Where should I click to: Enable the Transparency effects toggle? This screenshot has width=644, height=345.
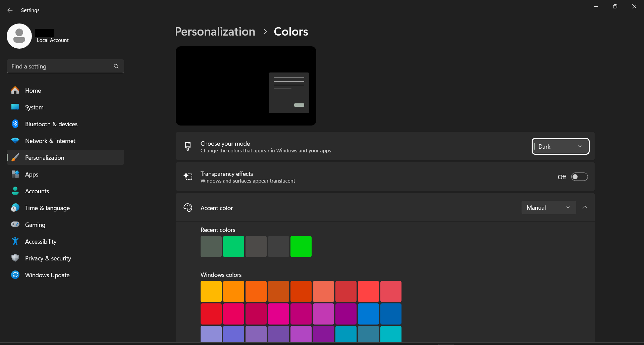(580, 177)
